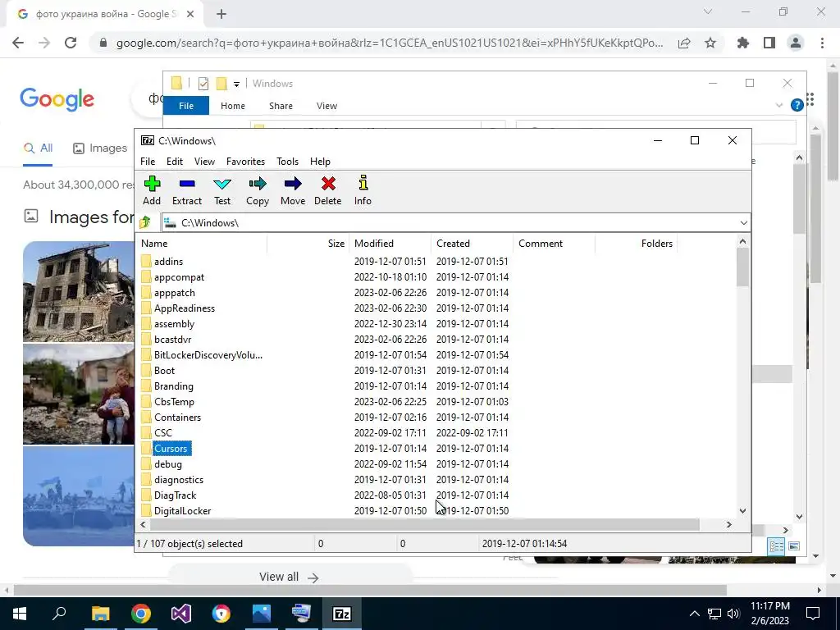Click the Comment column header
The height and width of the screenshot is (630, 840).
coord(554,243)
